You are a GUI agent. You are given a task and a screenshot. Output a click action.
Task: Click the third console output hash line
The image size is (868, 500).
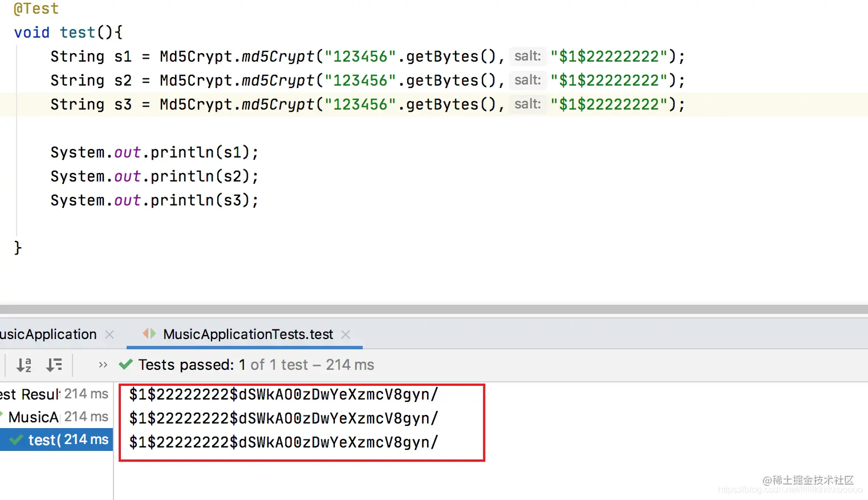click(283, 442)
